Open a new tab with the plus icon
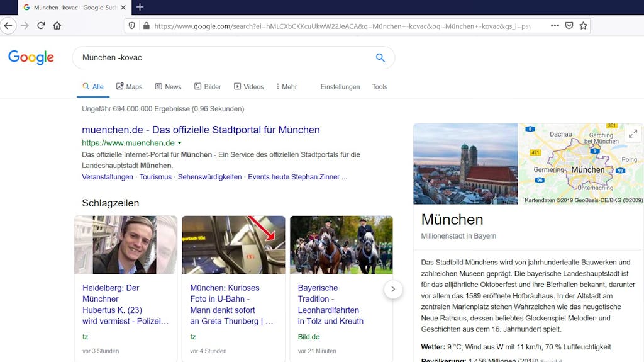 [140, 7]
